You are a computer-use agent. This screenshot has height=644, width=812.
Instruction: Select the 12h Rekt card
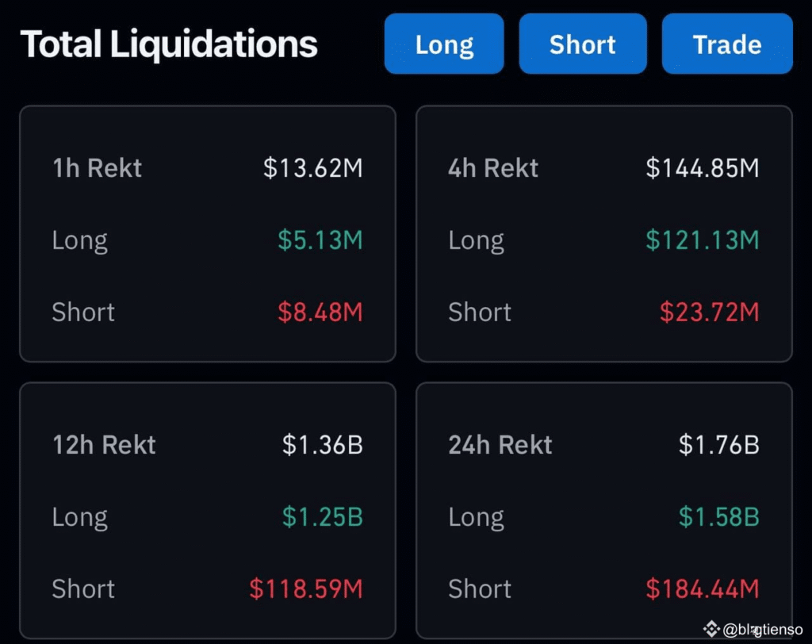click(x=208, y=509)
